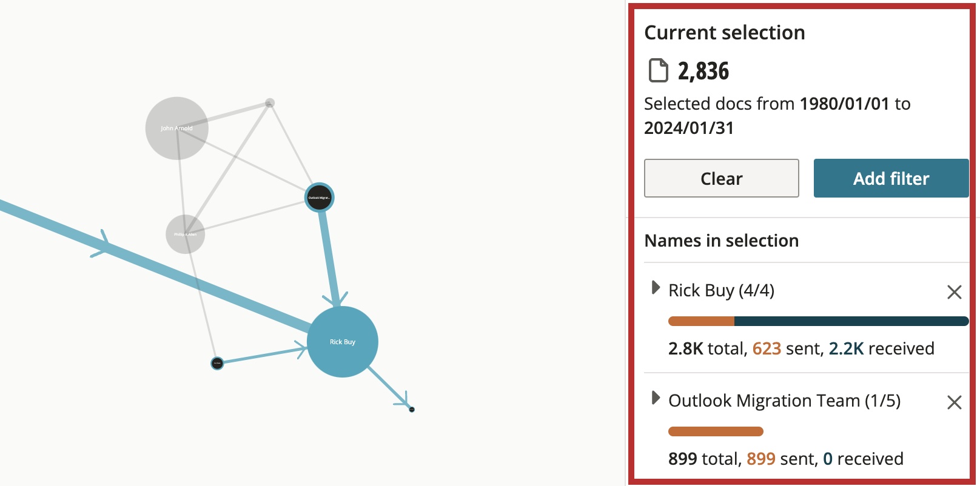The height and width of the screenshot is (486, 980).
Task: Click the small gray node at top of graph
Action: pyautogui.click(x=270, y=103)
